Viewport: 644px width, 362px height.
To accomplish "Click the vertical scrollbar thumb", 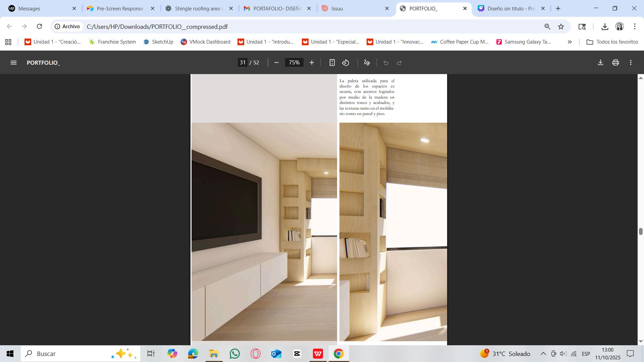I will point(641,231).
